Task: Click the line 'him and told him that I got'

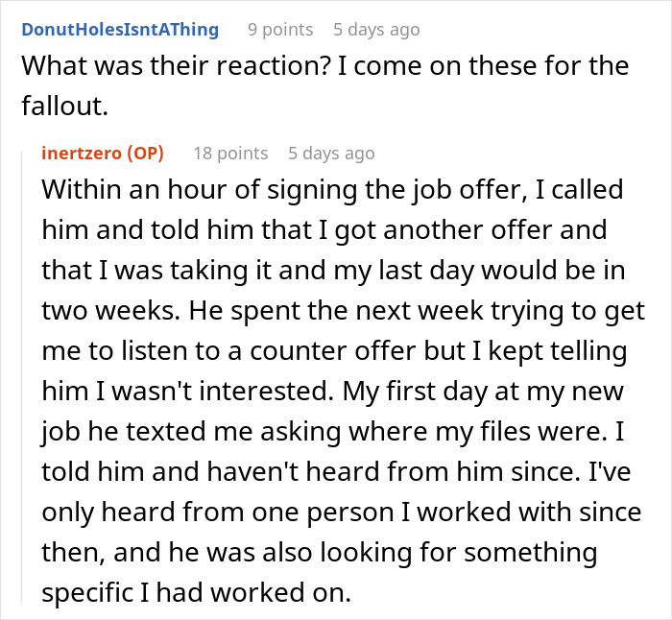Action: pyautogui.click(x=324, y=229)
